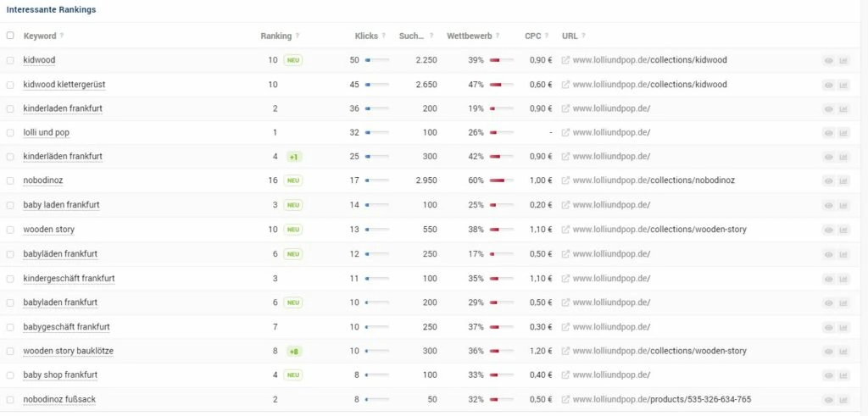Click the Wettbewerb bar showing 17% for babyläden frankfurt

click(x=502, y=254)
